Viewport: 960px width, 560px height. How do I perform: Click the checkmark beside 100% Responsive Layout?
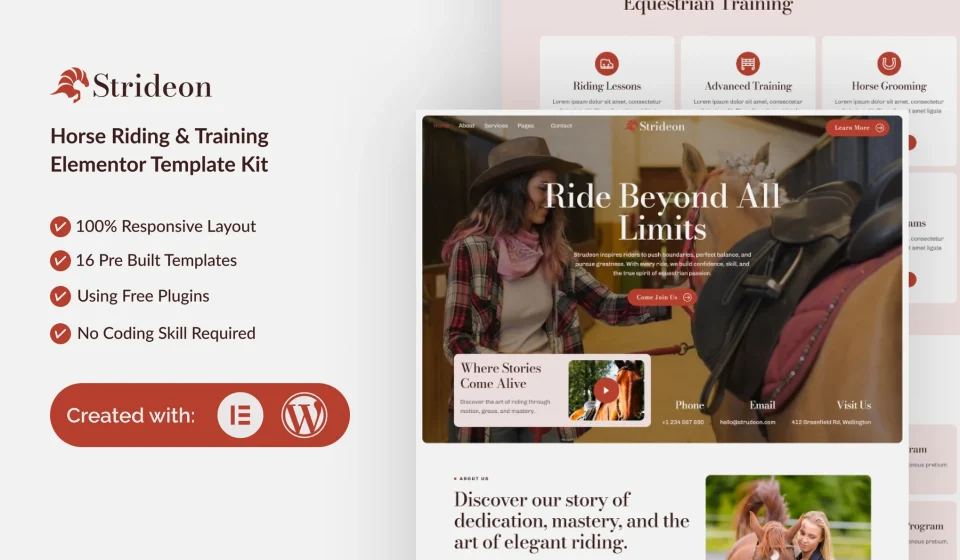[60, 226]
